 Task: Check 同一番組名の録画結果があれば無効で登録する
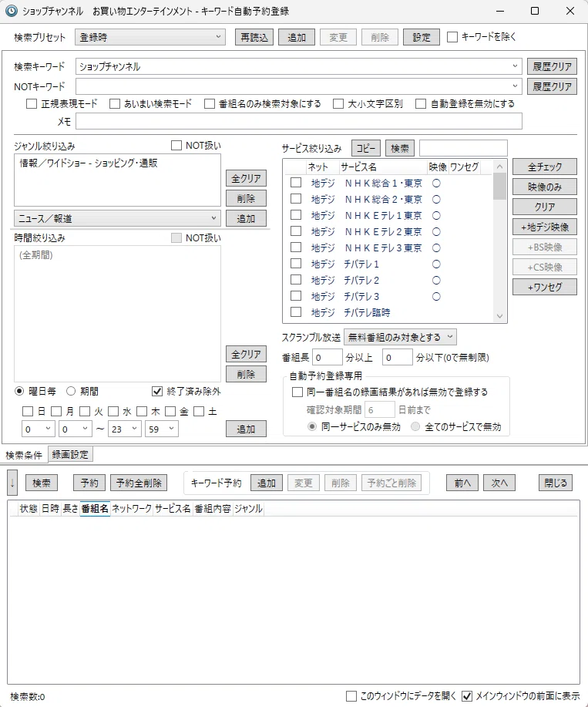click(x=297, y=392)
